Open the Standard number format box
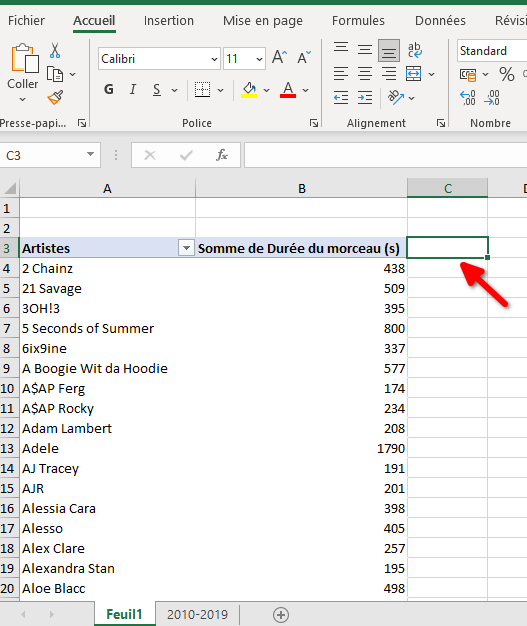527x626 pixels. click(x=492, y=51)
